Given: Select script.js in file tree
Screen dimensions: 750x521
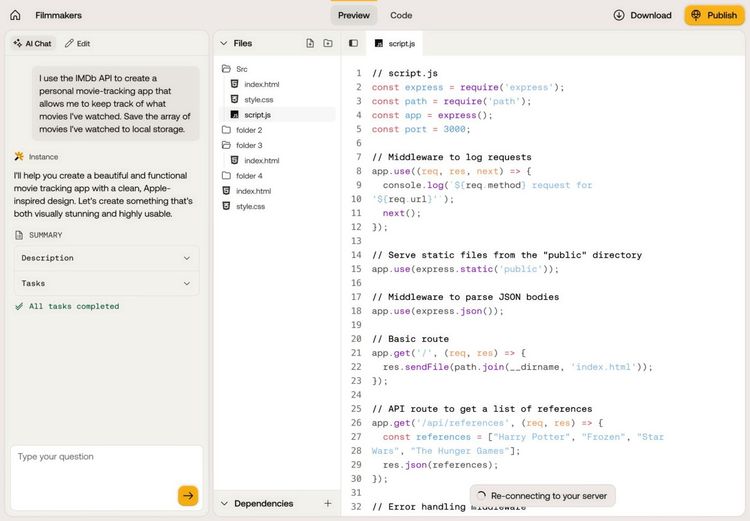Looking at the screenshot, I should point(277,114).
